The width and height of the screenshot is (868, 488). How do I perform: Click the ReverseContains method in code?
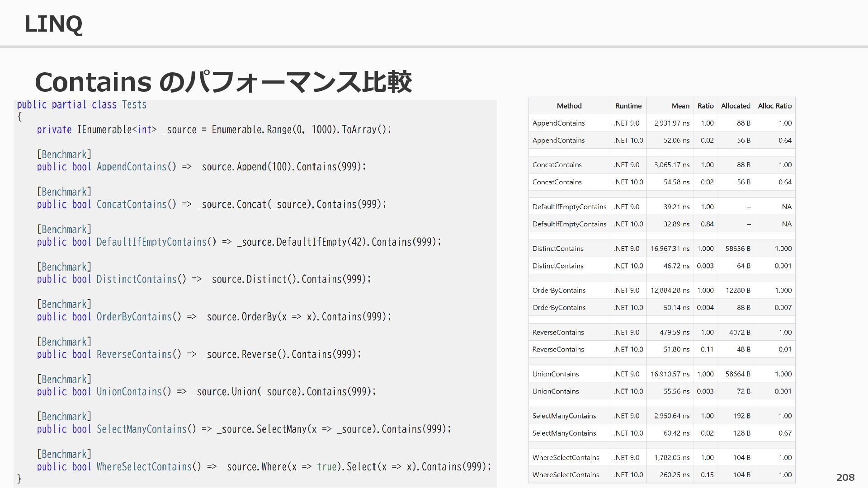coord(134,354)
